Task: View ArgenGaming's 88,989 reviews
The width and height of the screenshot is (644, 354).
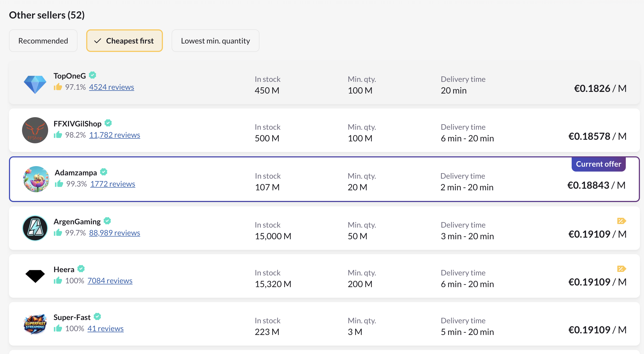Action: pos(114,233)
